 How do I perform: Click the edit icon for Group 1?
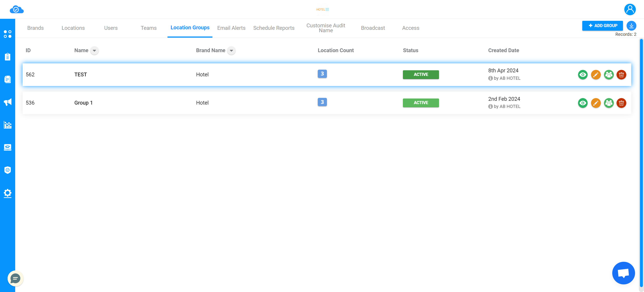pyautogui.click(x=595, y=102)
